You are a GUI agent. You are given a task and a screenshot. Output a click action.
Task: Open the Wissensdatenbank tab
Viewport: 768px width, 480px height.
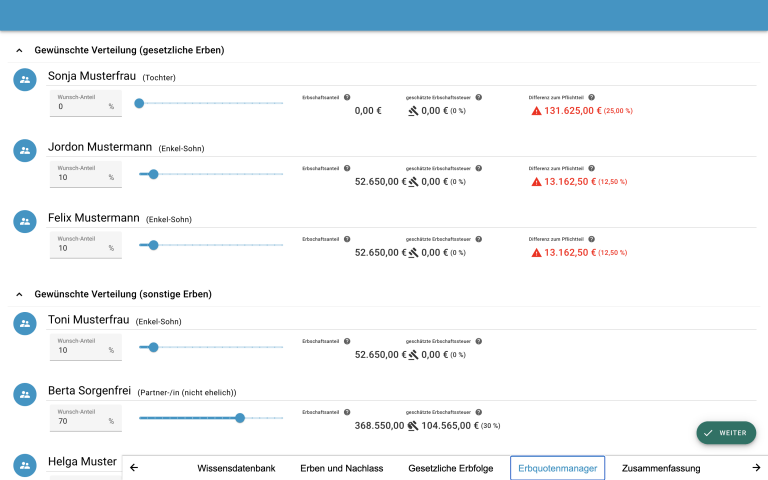236,468
